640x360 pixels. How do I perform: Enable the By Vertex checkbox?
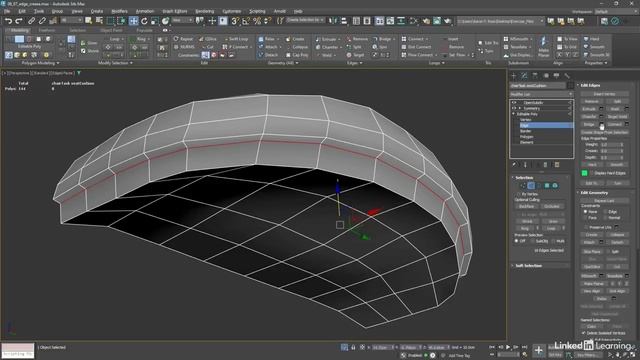[x=519, y=194]
